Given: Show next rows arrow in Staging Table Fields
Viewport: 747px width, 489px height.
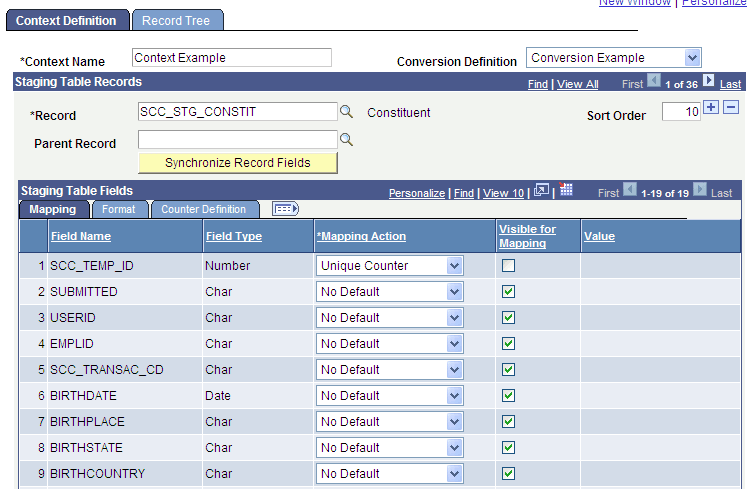Looking at the screenshot, I should tap(700, 190).
